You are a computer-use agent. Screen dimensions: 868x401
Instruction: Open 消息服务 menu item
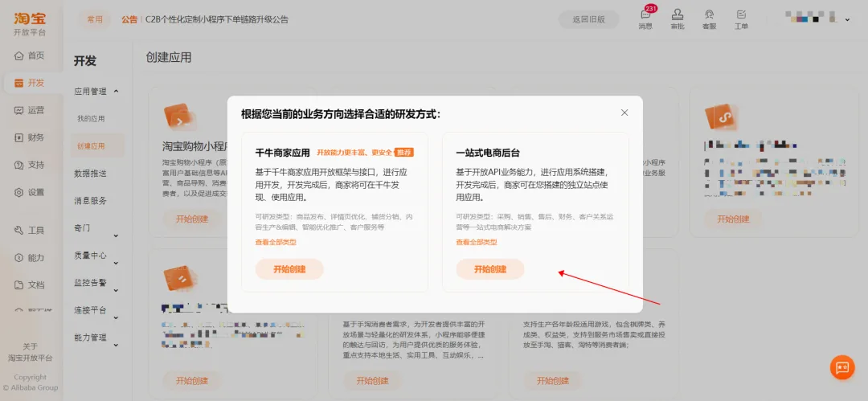point(90,201)
